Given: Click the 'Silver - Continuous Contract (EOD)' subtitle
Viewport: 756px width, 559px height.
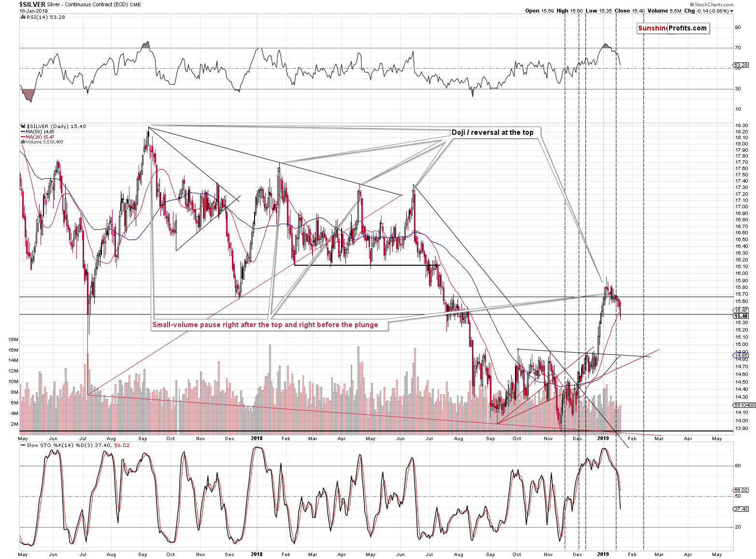Looking at the screenshot, I should 86,4.
